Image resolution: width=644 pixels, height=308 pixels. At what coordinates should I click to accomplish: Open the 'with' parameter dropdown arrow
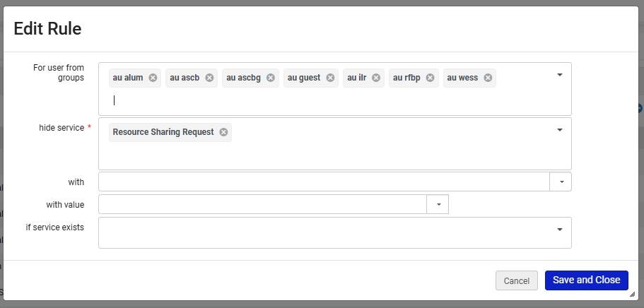click(x=561, y=182)
